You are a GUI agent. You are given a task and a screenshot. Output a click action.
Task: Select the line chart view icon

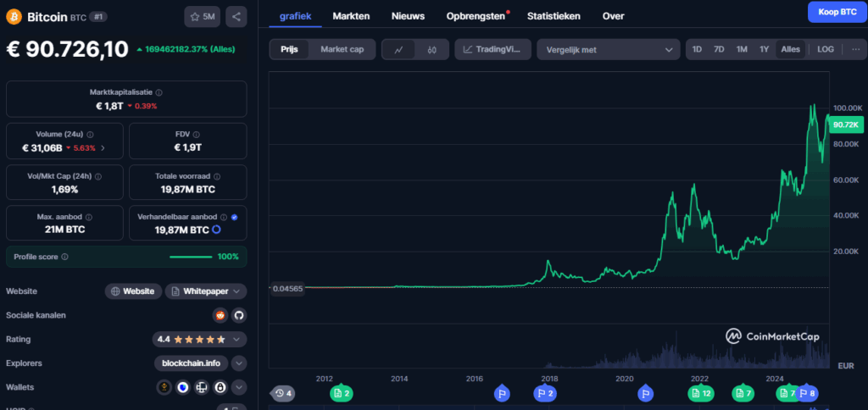398,49
